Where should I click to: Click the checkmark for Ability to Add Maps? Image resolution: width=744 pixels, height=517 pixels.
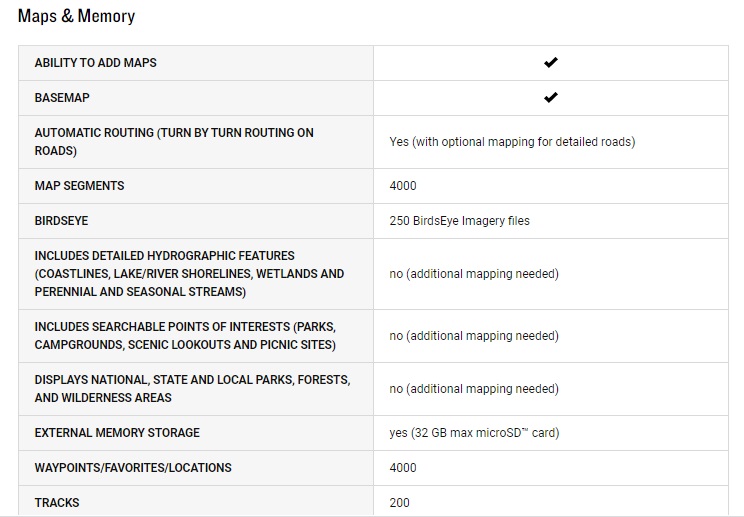[x=550, y=63]
